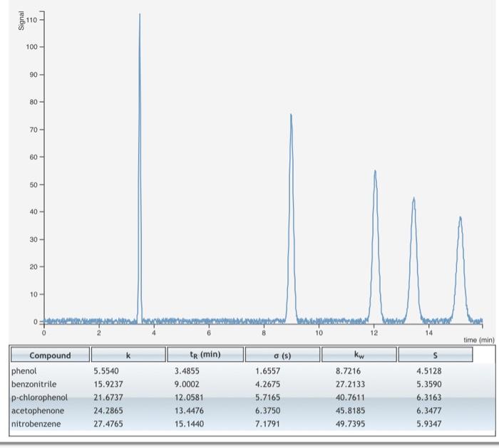Click the phenol peak in the chromatogram
Viewport: 499px width, 448px height.
(x=140, y=169)
